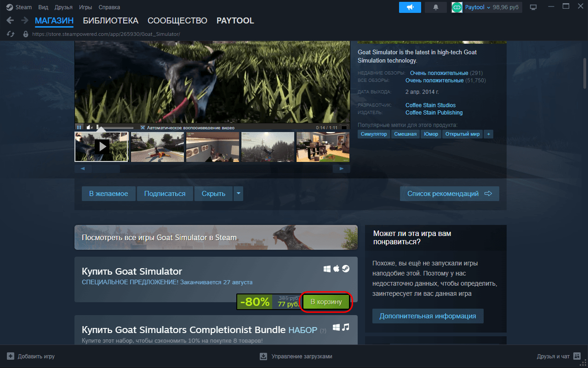Screen dimensions: 588x368
Task: Switch video to fullscreen
Action: click(x=344, y=127)
